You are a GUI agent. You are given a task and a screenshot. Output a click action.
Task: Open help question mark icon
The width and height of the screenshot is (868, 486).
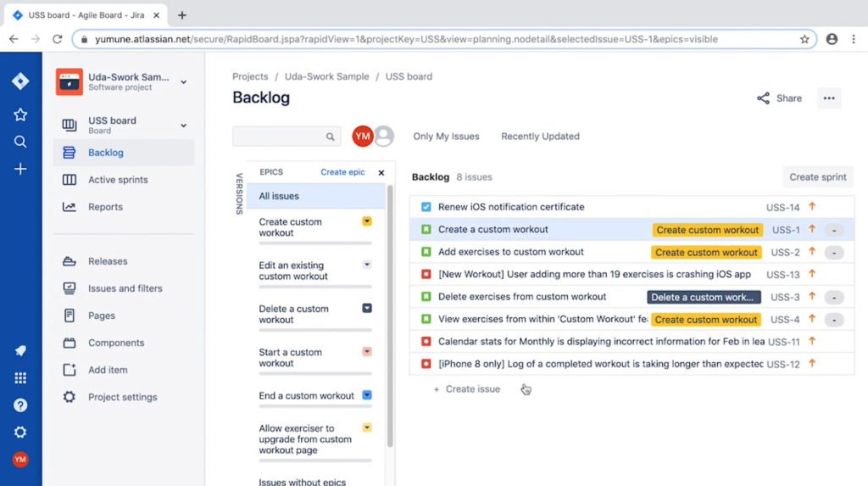(20, 405)
